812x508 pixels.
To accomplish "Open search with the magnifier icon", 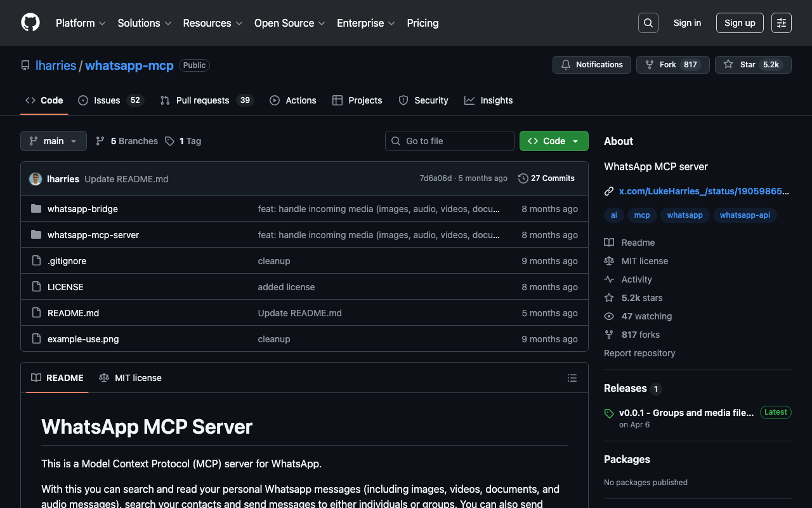I will pos(648,23).
